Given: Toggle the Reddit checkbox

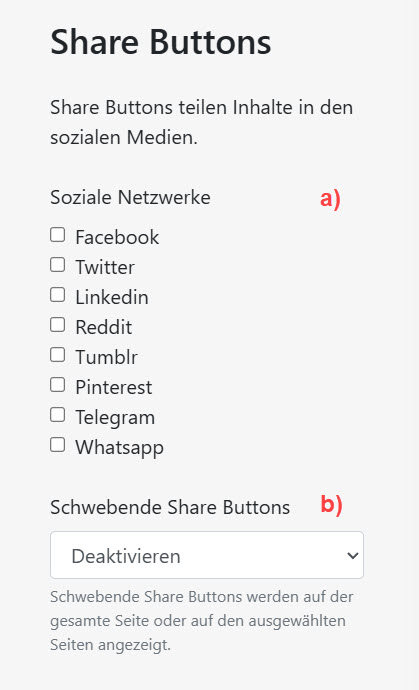Looking at the screenshot, I should tap(58, 325).
